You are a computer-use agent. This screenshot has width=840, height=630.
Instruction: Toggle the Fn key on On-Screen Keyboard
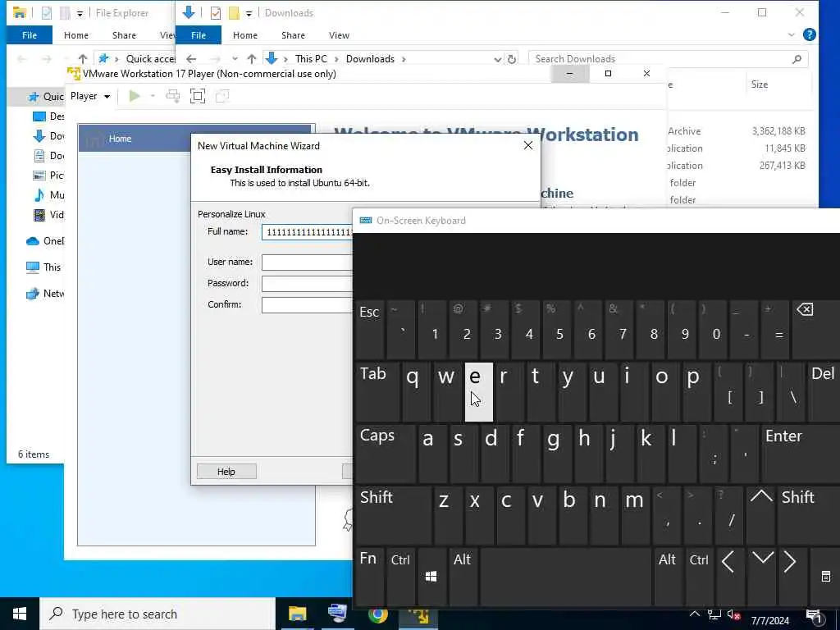point(370,576)
